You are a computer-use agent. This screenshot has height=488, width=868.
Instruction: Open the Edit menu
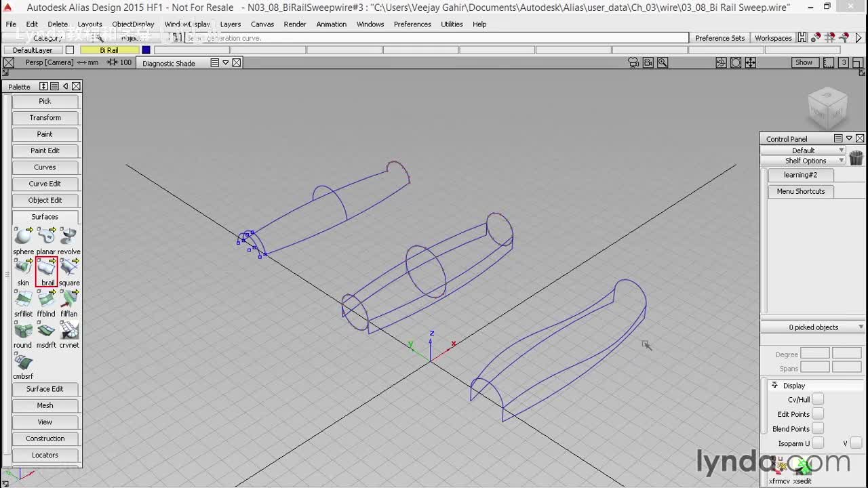click(x=32, y=24)
